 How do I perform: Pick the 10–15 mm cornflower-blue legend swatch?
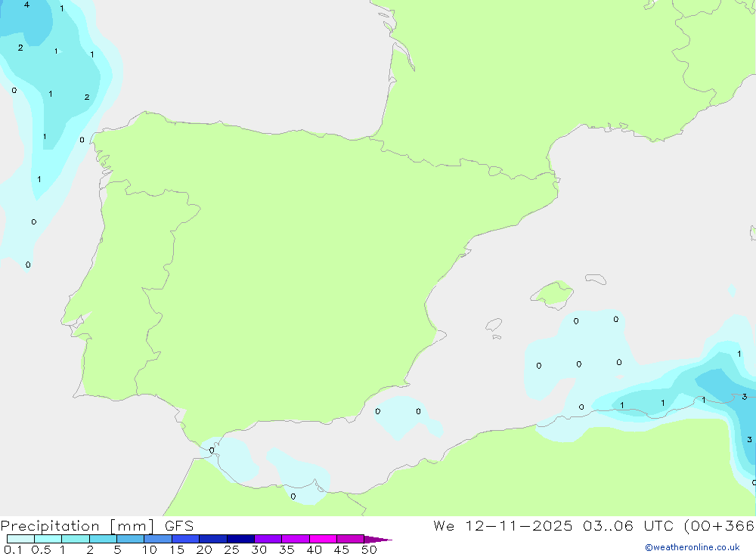pos(158,539)
